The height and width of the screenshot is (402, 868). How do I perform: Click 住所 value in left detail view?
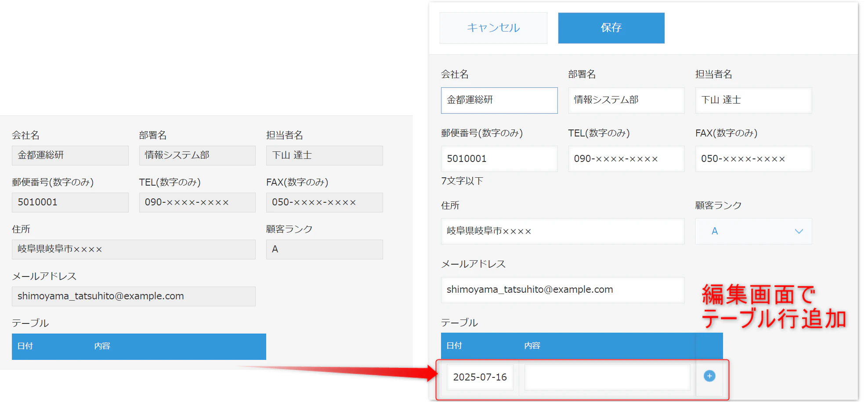pos(134,249)
